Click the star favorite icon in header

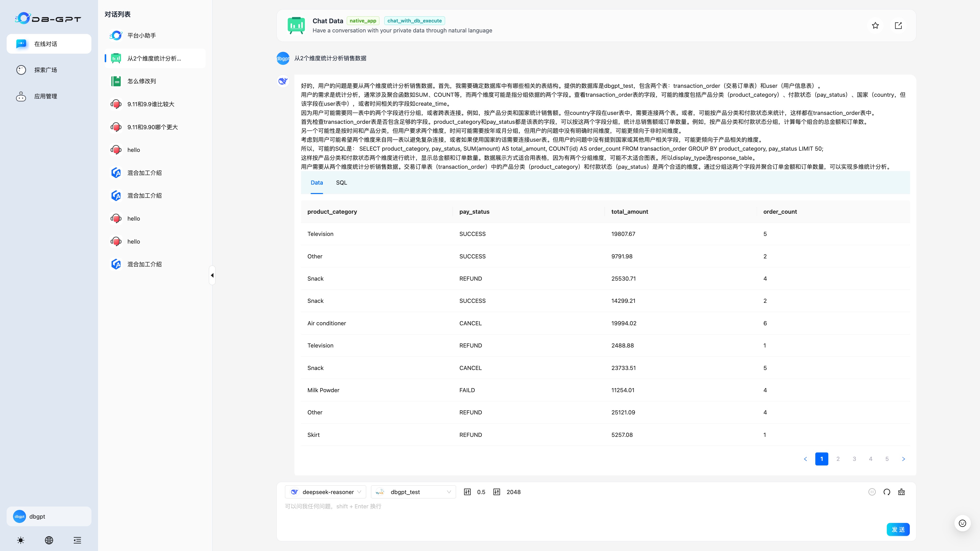pos(875,26)
